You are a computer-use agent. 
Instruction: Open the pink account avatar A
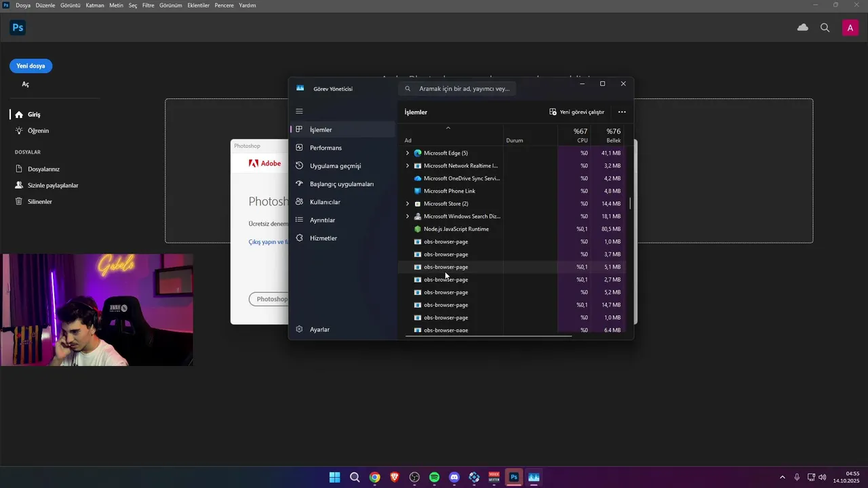pos(850,28)
